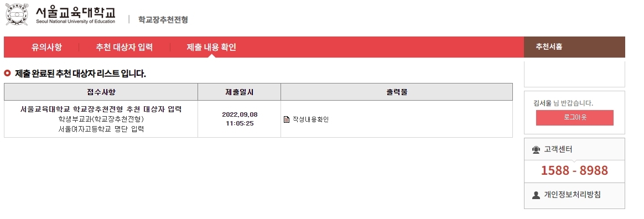Click the red bullet icon before the list heading
This screenshot has width=644, height=219.
7,73
